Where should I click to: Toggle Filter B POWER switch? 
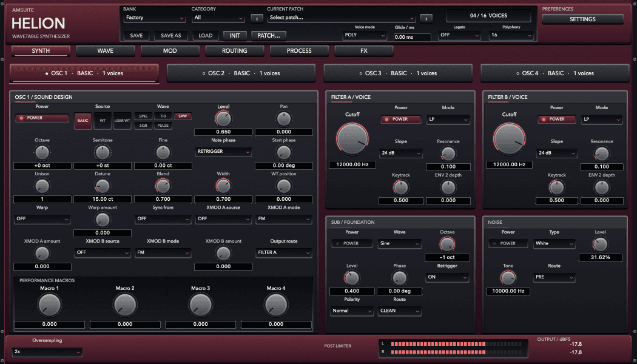click(x=556, y=119)
